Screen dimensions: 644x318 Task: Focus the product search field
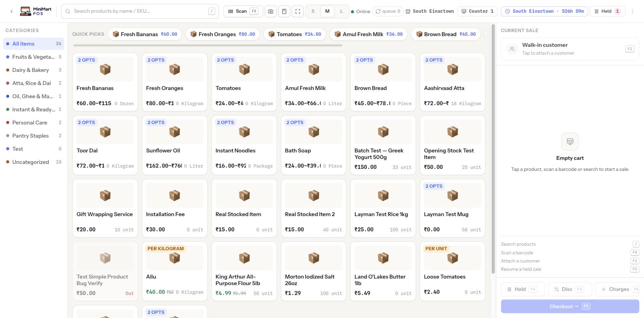coord(140,12)
